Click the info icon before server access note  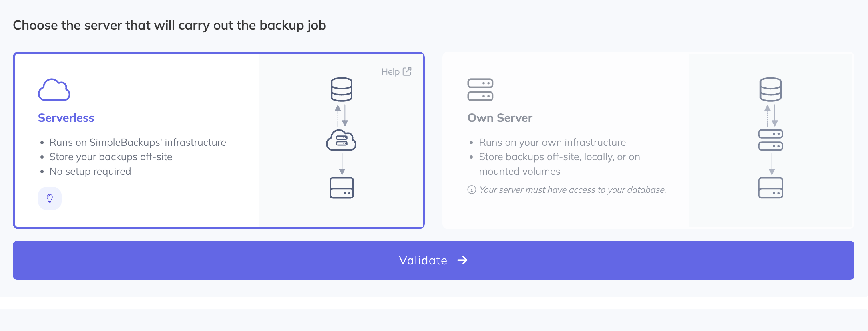tap(472, 190)
